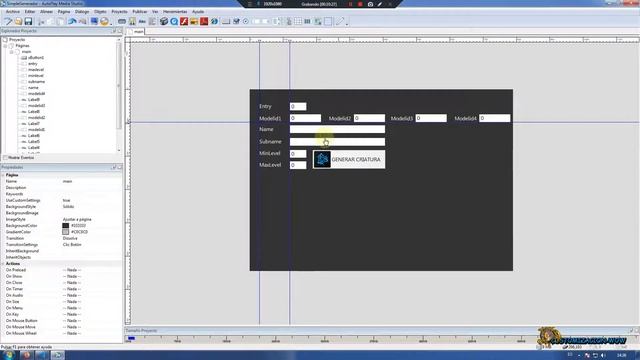Viewport: 640px width, 360px height.
Task: Click the pencil annotate icon in the recorder bar
Action: coord(380,4)
